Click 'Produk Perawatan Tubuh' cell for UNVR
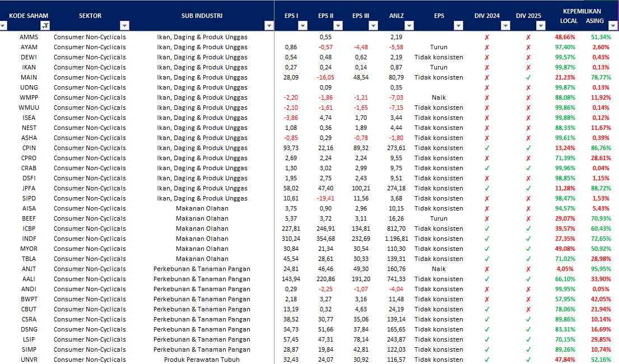This screenshot has height=364, width=619. pos(202,360)
